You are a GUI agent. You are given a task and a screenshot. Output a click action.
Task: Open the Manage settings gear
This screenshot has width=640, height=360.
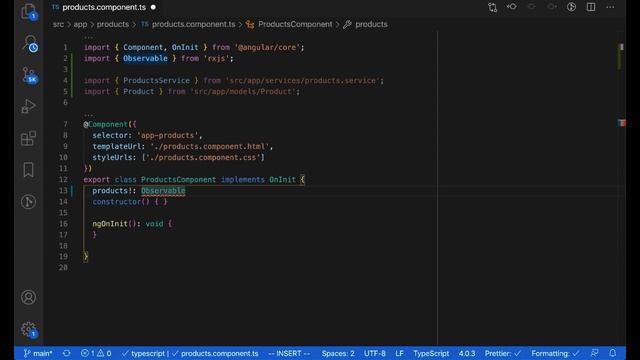pos(29,329)
